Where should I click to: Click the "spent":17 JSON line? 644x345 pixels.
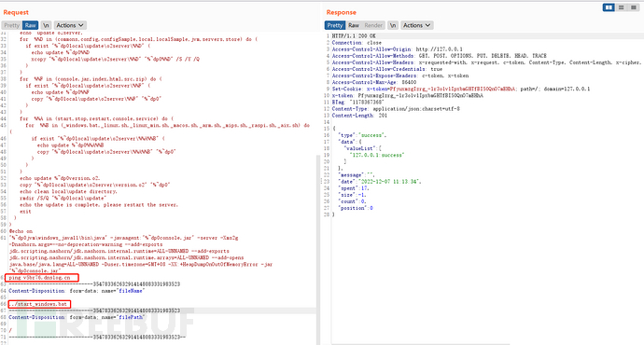coord(353,188)
